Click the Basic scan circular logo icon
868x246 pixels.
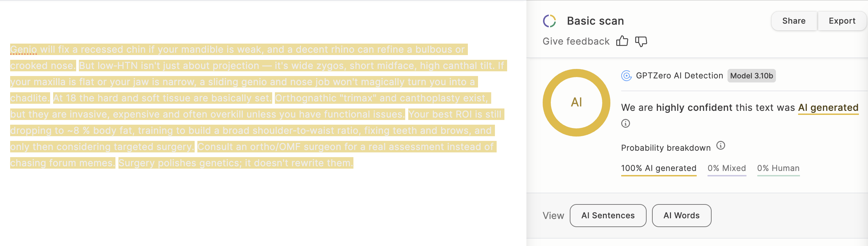[549, 21]
